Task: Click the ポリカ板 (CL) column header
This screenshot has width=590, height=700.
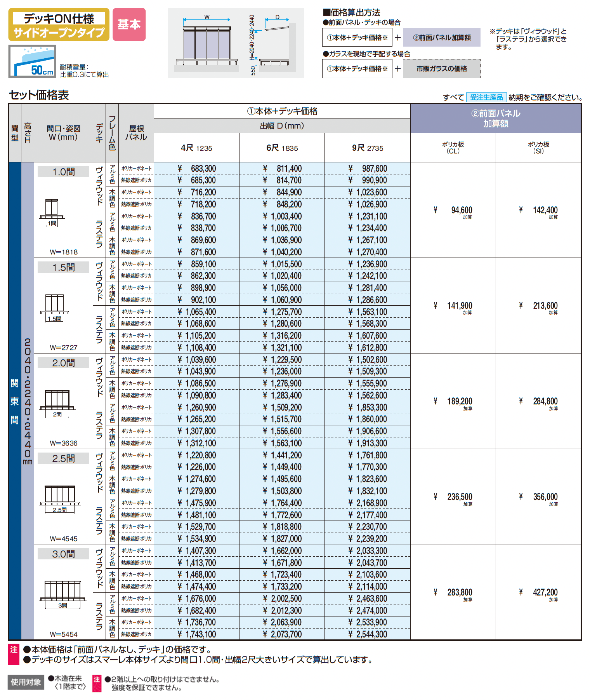Action: pos(453,148)
